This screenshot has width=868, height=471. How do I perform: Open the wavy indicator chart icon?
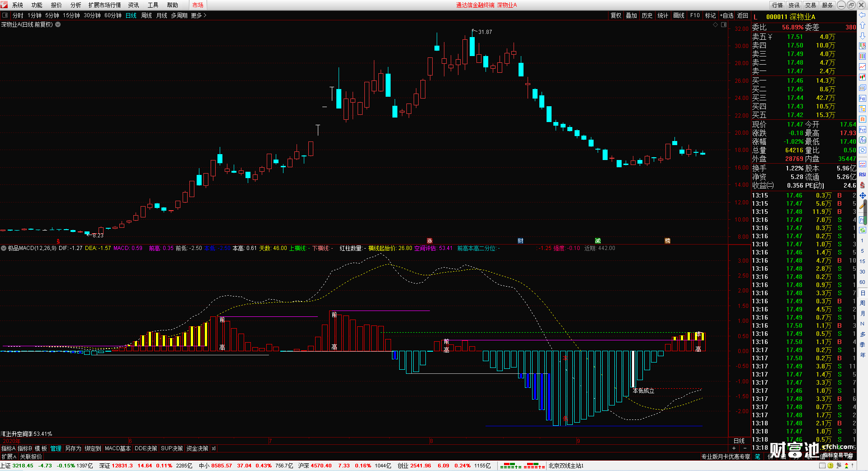863,164
